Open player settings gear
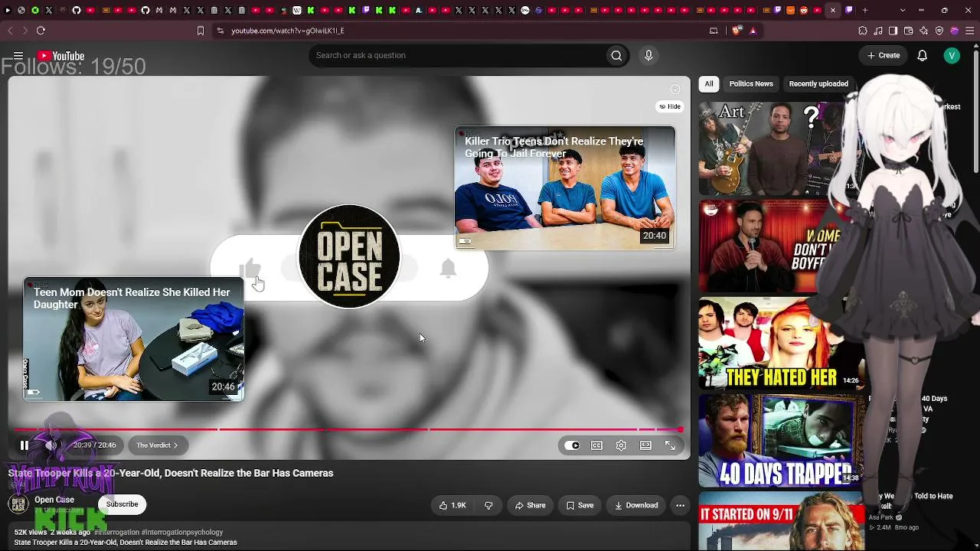 point(621,445)
